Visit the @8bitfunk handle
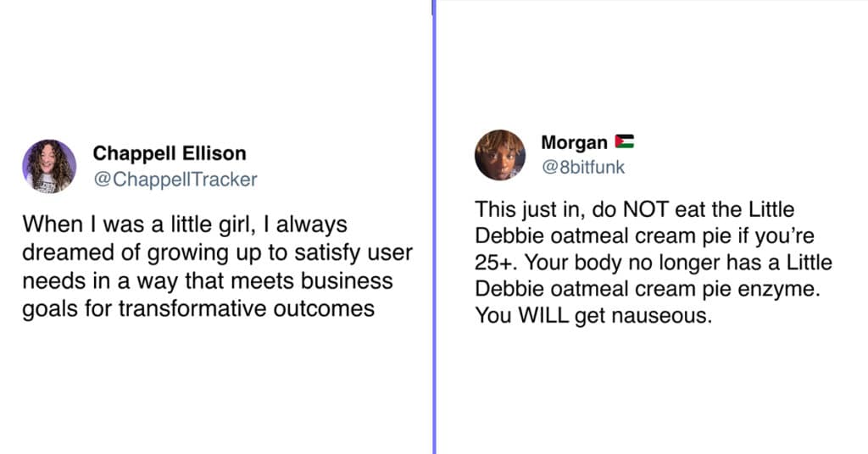 click(583, 167)
